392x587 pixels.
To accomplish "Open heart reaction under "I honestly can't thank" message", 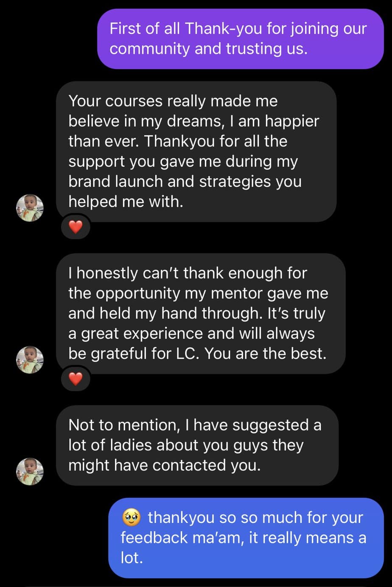I will tap(76, 379).
